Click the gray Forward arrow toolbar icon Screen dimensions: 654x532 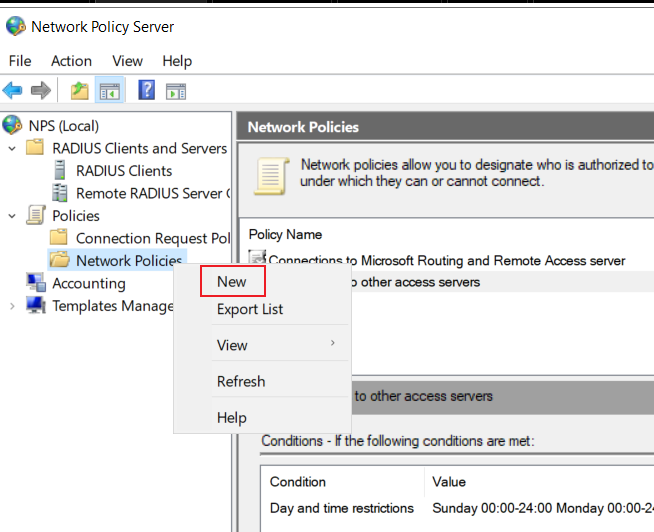tap(41, 90)
